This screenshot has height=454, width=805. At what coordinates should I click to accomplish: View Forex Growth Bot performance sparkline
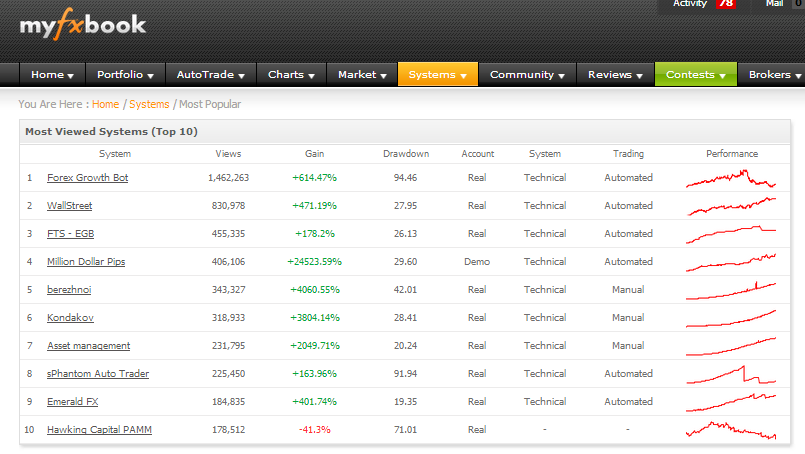[731, 179]
